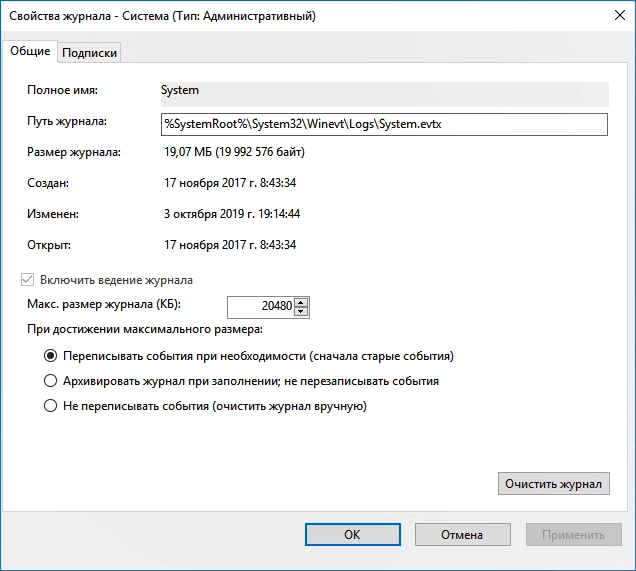
Task: Select the Общие tab
Action: pos(30,51)
